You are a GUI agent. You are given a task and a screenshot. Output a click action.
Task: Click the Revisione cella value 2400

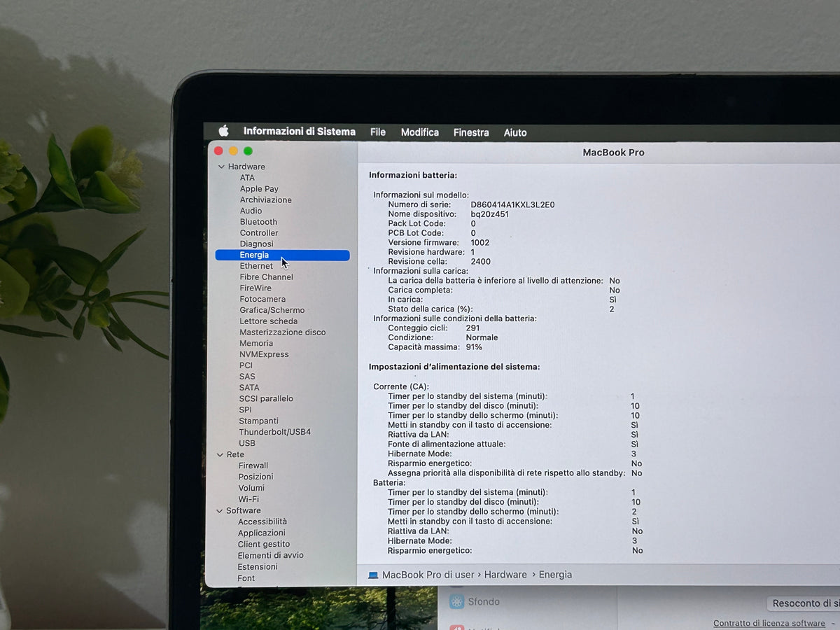(481, 262)
